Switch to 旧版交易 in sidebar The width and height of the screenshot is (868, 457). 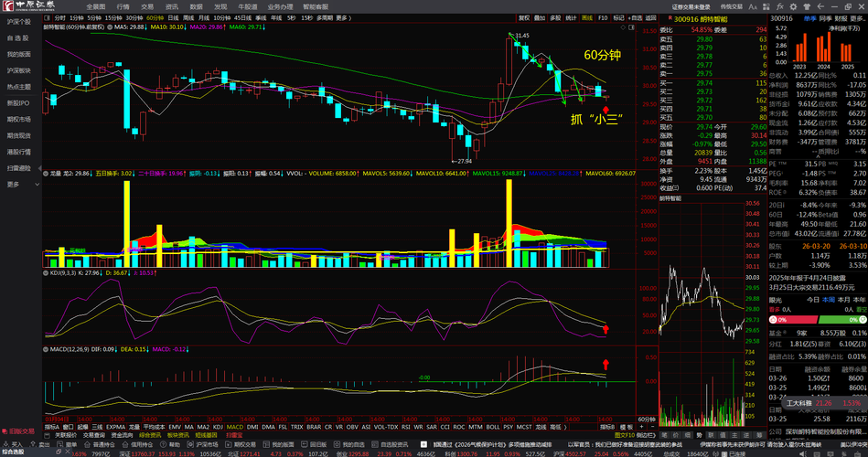[x=18, y=431]
